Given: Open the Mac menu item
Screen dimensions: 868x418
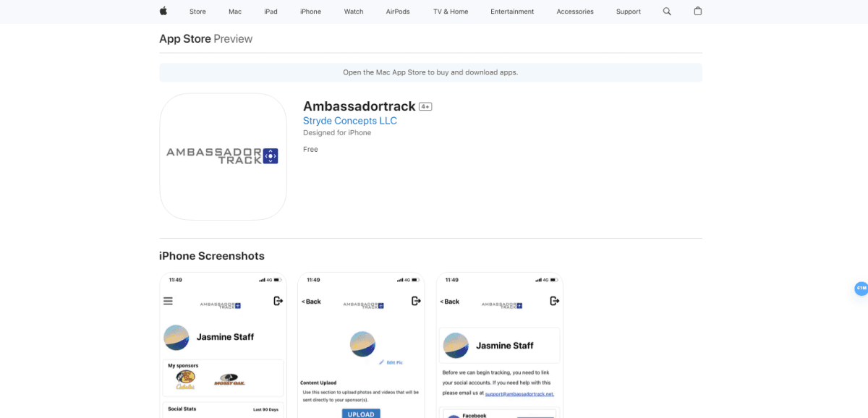Looking at the screenshot, I should point(235,12).
